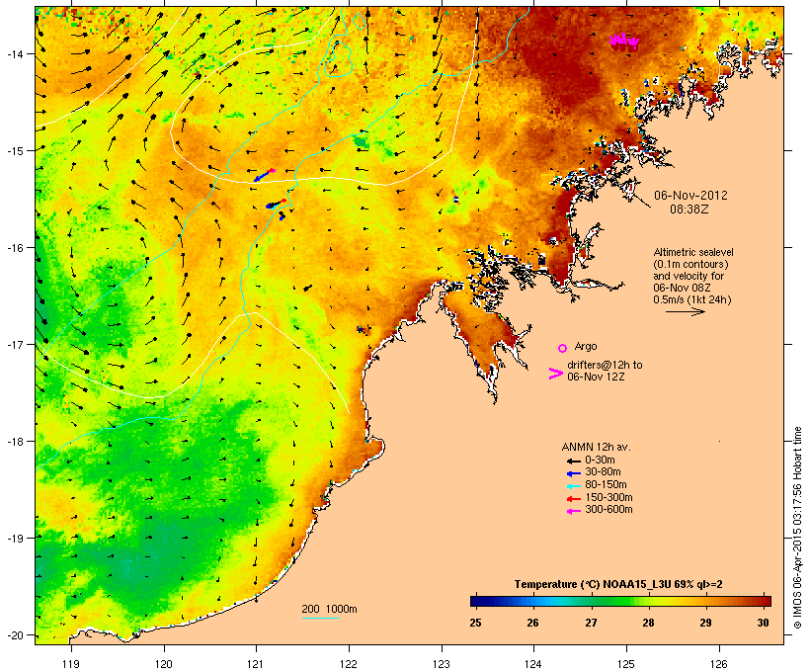Click the -20 latitude axis label

point(15,635)
